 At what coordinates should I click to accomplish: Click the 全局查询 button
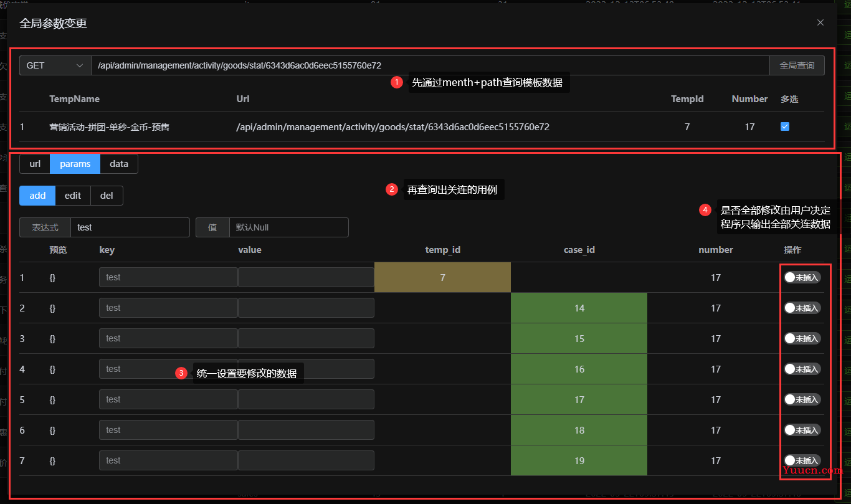[797, 65]
